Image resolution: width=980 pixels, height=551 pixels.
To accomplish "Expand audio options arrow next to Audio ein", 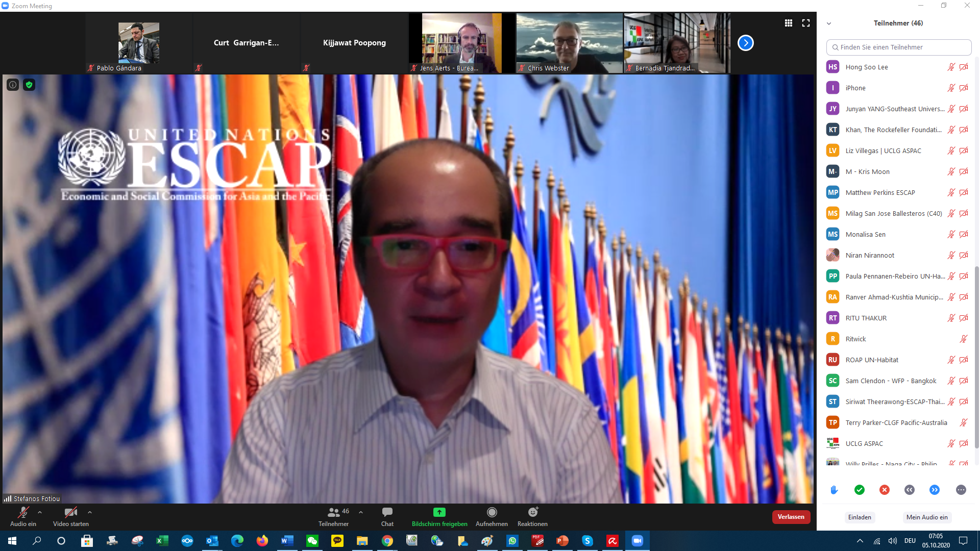I will [x=40, y=512].
